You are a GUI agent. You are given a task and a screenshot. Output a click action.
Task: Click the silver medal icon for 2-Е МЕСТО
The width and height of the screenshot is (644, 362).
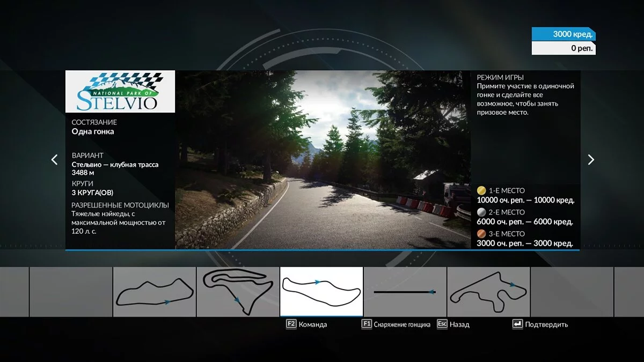click(x=481, y=212)
